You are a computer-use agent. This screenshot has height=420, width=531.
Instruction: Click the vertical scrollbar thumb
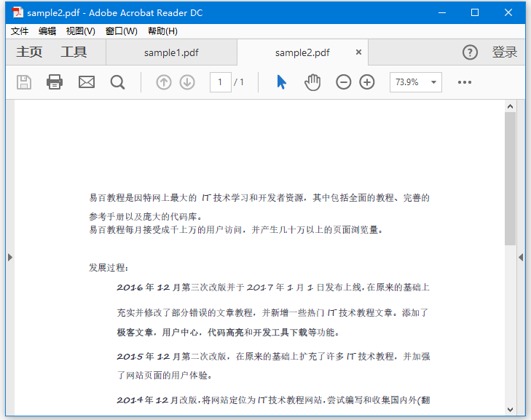point(510,178)
